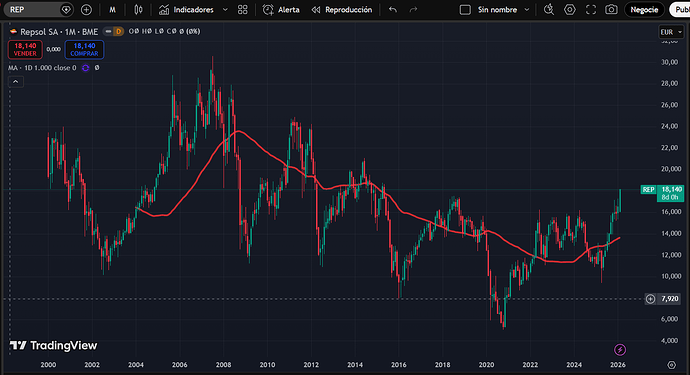Open quick search magnifier icon

coord(549,10)
